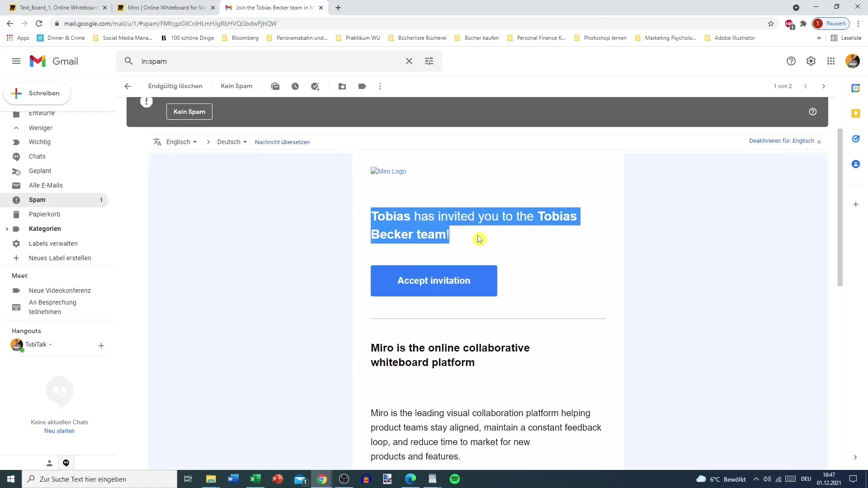Open Google apps grid
The height and width of the screenshot is (488, 868).
(830, 61)
